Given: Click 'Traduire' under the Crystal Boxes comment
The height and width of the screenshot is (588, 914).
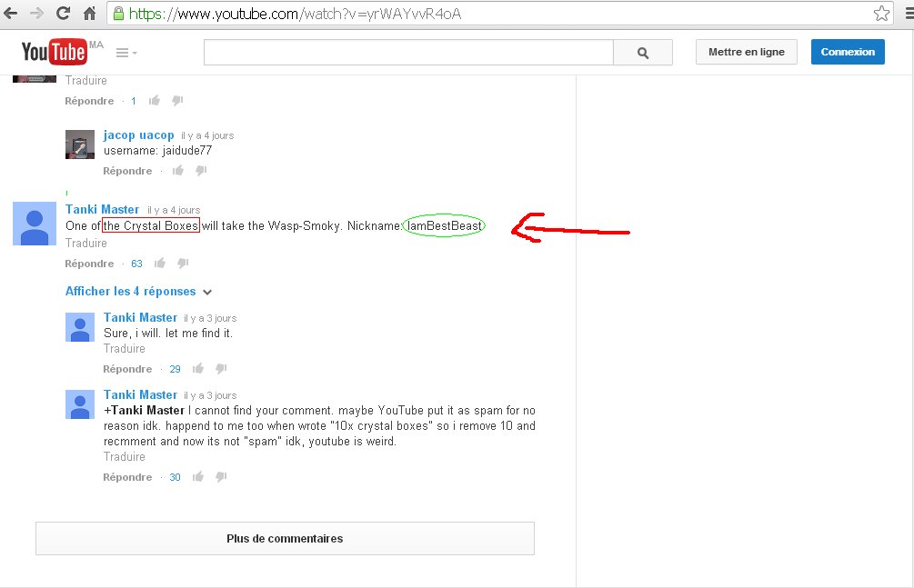Looking at the screenshot, I should pos(85,244).
